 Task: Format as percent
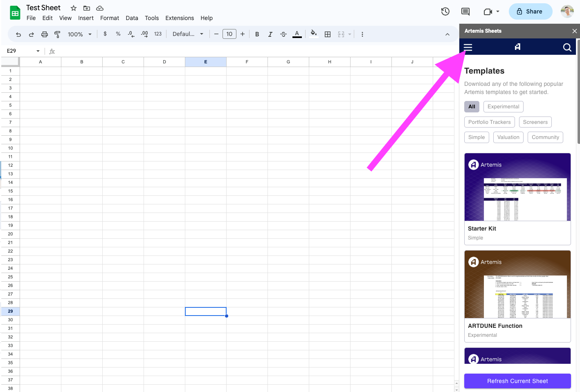pos(118,34)
